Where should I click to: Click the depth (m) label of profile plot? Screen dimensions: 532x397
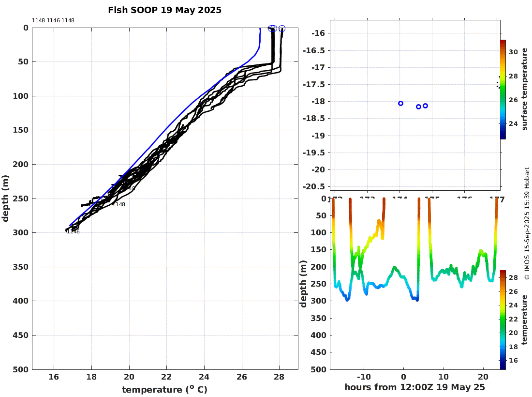(x=5, y=198)
